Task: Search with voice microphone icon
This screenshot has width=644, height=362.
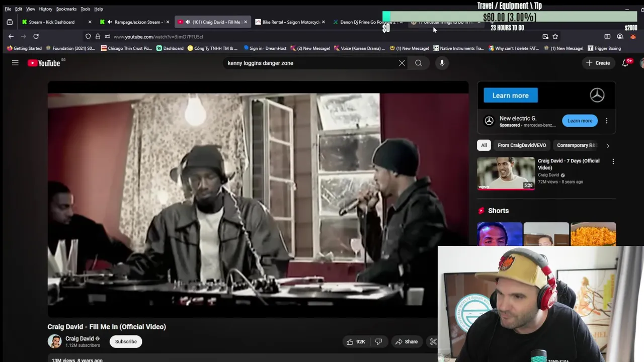Action: pos(442,63)
